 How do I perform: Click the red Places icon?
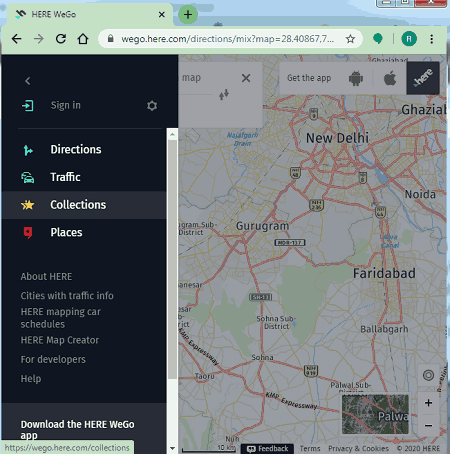(x=28, y=233)
